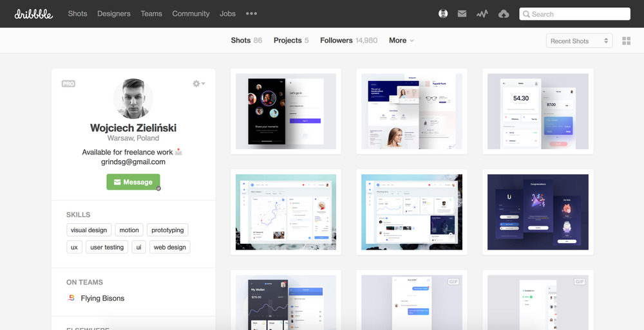Select the prototyping skill tag

pos(167,230)
